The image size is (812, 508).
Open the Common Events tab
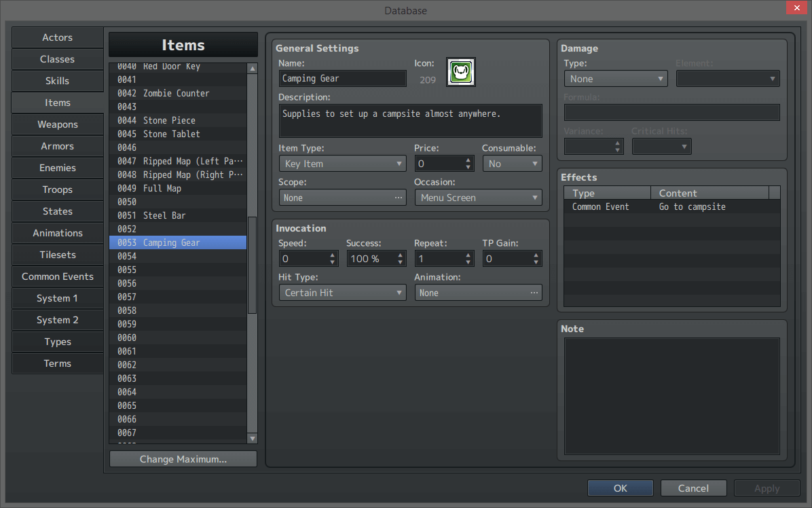(x=58, y=276)
